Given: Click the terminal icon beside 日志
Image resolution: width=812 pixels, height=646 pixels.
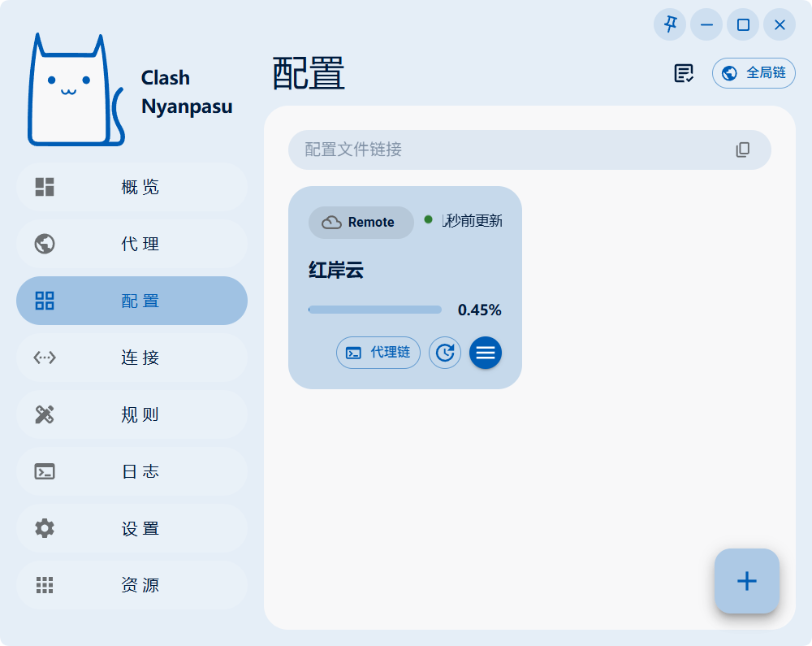Looking at the screenshot, I should pos(44,471).
